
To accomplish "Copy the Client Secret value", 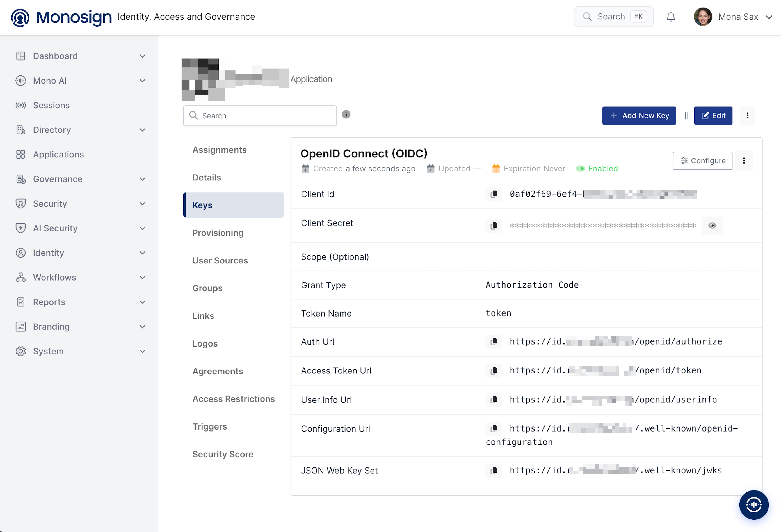I will pos(494,225).
